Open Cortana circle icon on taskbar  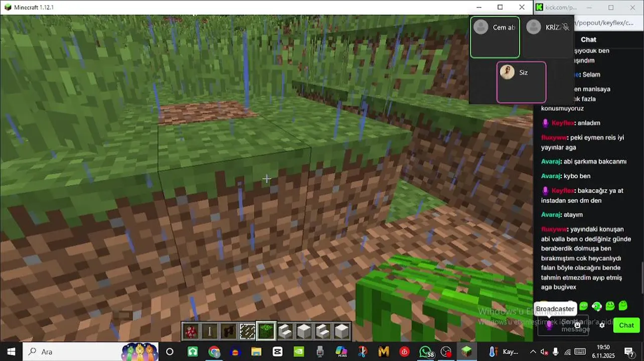tap(170, 351)
